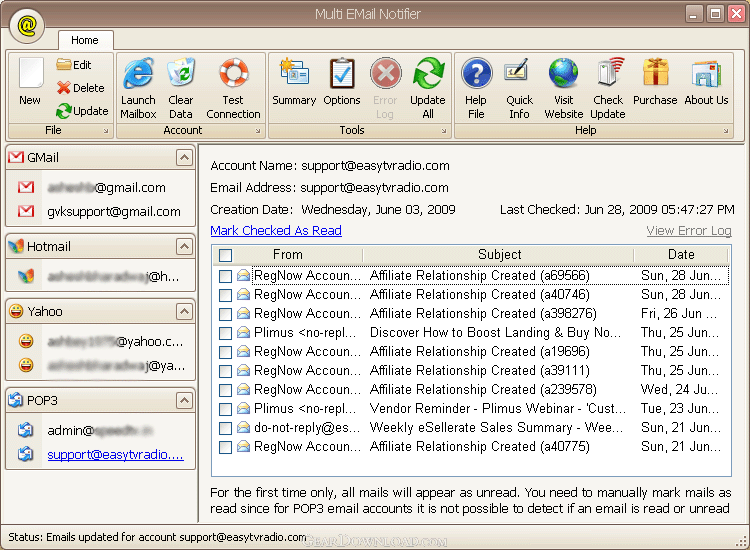
Task: Check the email with subject a19696
Action: tap(225, 352)
